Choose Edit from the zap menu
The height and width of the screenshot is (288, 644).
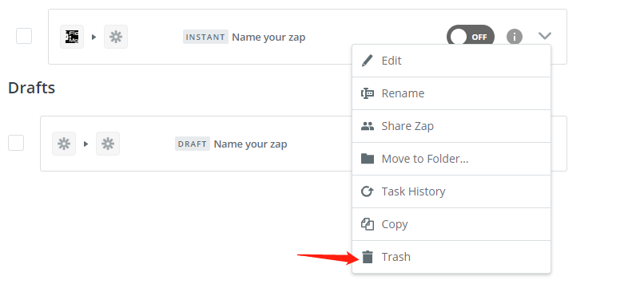(451, 61)
